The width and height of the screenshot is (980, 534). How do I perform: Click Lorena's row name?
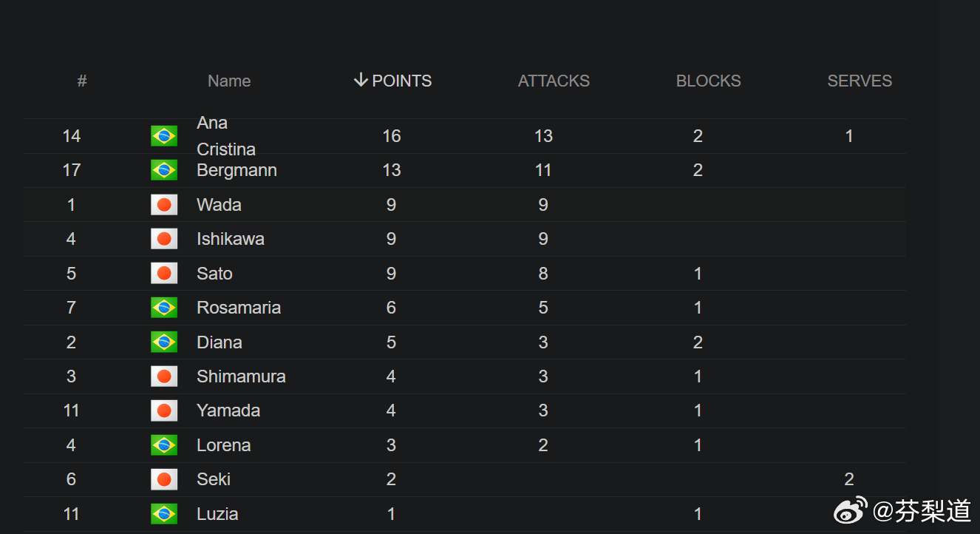[224, 445]
